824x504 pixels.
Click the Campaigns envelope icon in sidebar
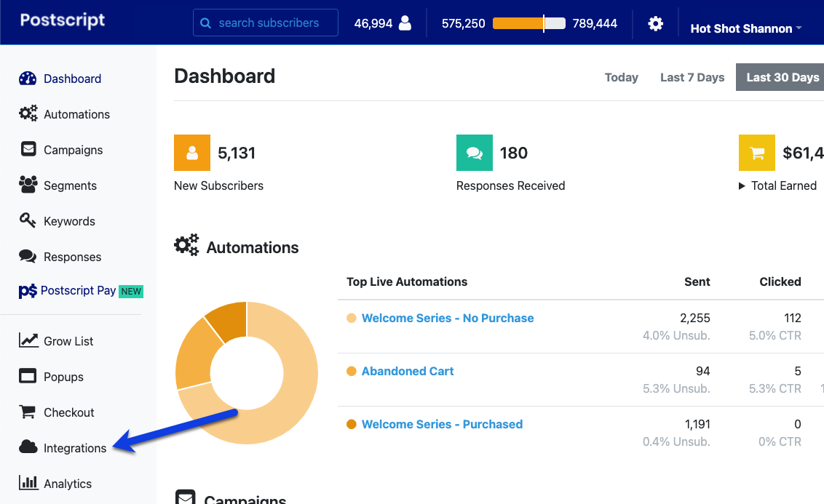coord(28,149)
